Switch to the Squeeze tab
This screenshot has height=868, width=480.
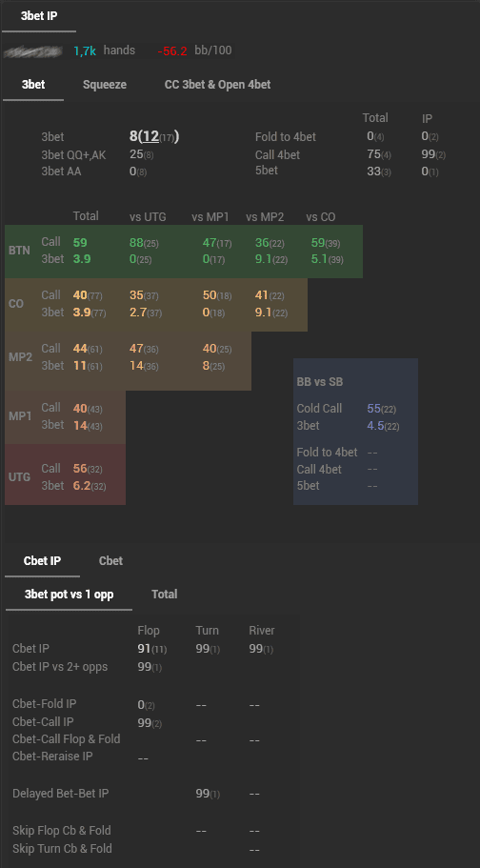point(105,85)
